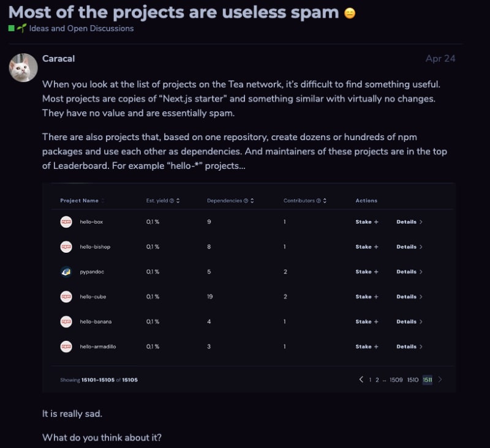Screen dimensions: 490x448
Task: Click the Python logo beside pypandoc
Action: tap(66, 271)
